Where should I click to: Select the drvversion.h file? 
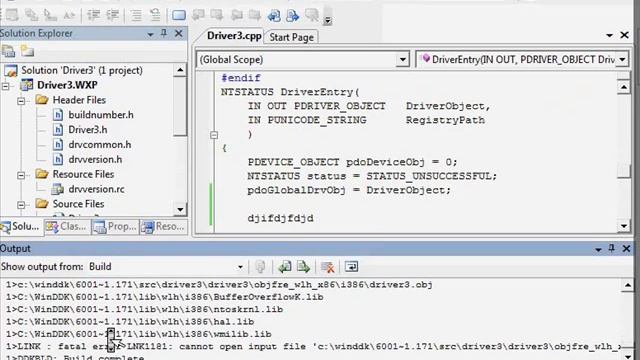(x=95, y=159)
